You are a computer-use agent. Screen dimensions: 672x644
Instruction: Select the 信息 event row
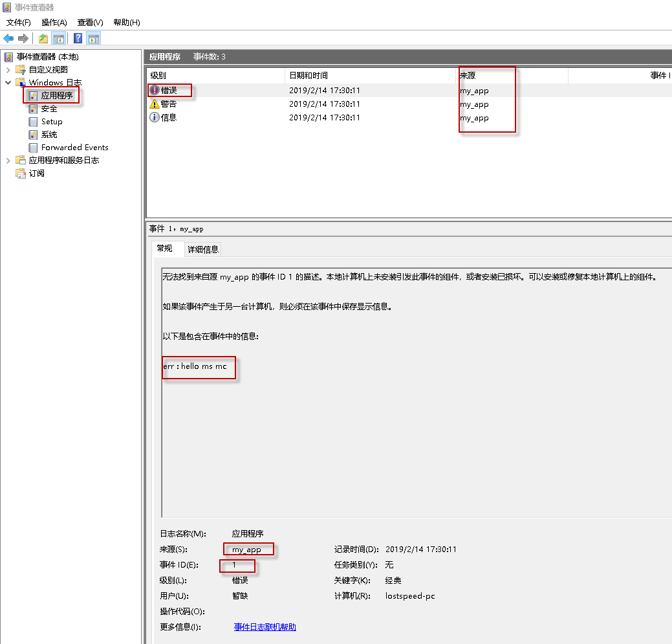click(x=409, y=118)
